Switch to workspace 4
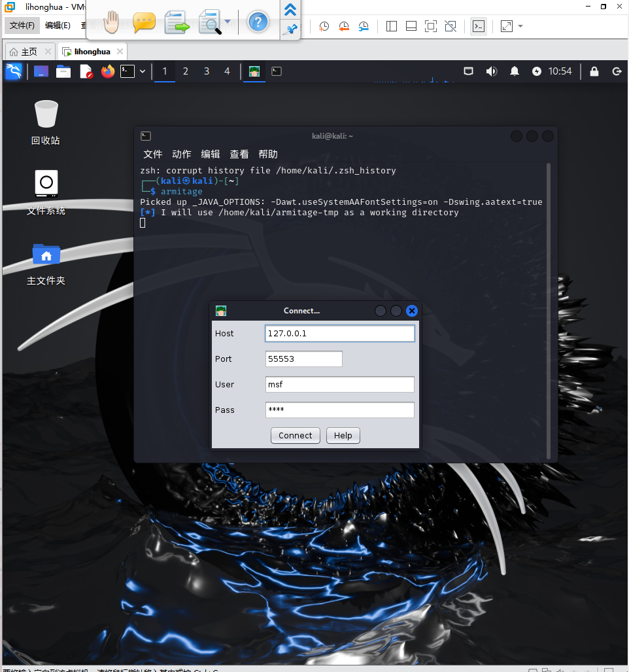Viewport: 629px width, 672px height. (227, 71)
